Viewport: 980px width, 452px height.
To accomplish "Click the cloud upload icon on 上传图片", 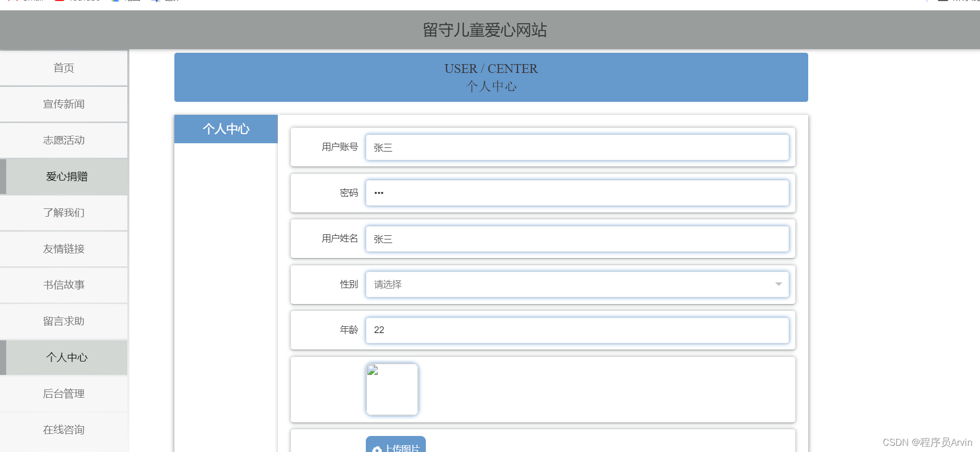I will pyautogui.click(x=377, y=449).
